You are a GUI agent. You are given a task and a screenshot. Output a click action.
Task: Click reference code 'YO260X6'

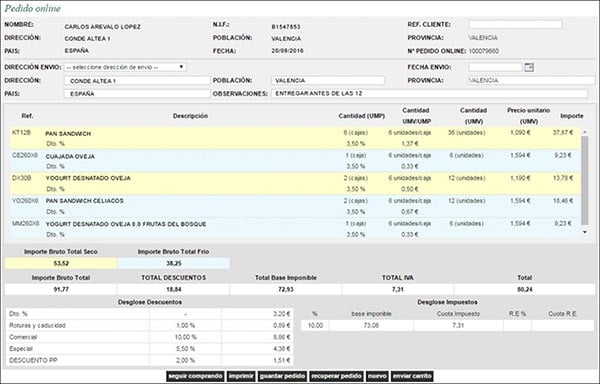(25, 200)
